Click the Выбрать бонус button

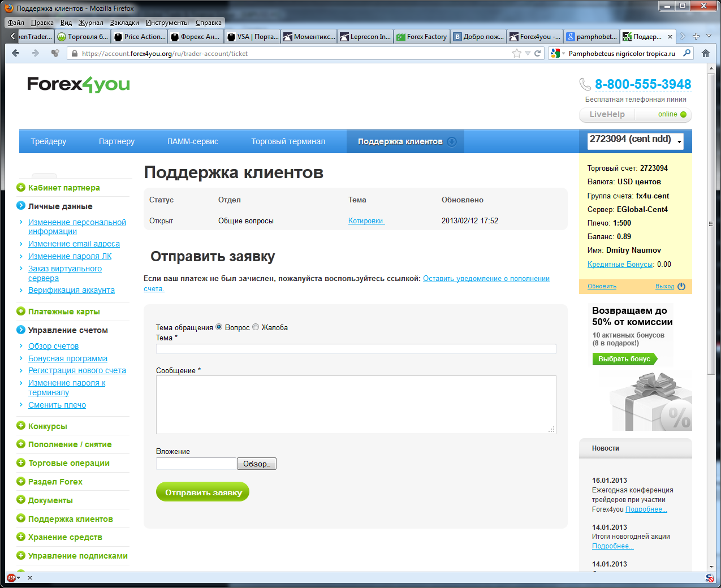[x=624, y=358]
